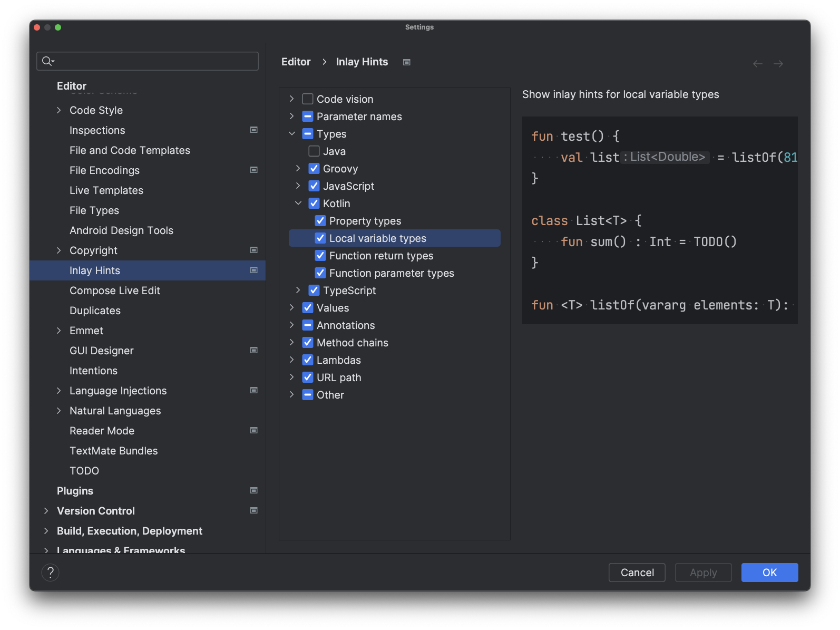Click the project-level icon beside Language Injections
840x630 pixels.
pos(254,390)
